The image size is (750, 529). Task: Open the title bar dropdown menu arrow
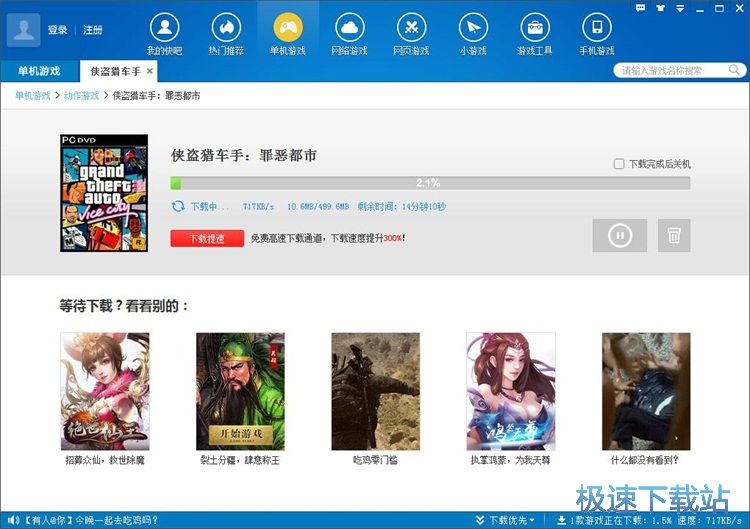point(680,8)
